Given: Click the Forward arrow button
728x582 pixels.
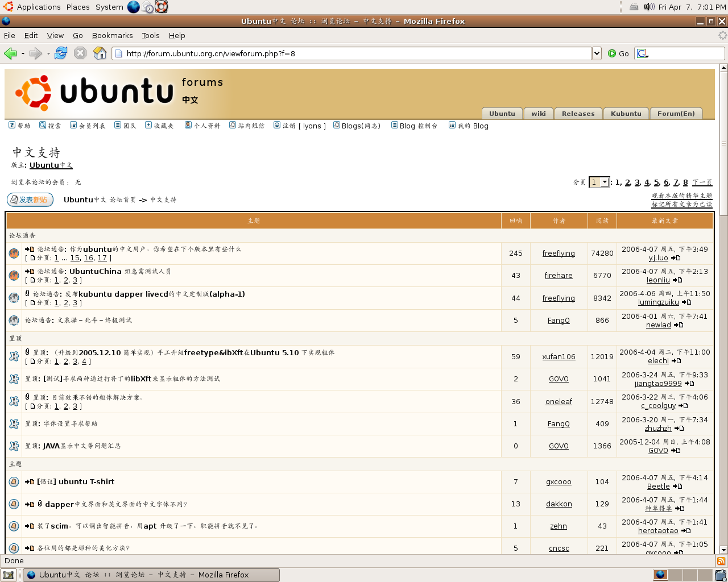Looking at the screenshot, I should (x=35, y=53).
